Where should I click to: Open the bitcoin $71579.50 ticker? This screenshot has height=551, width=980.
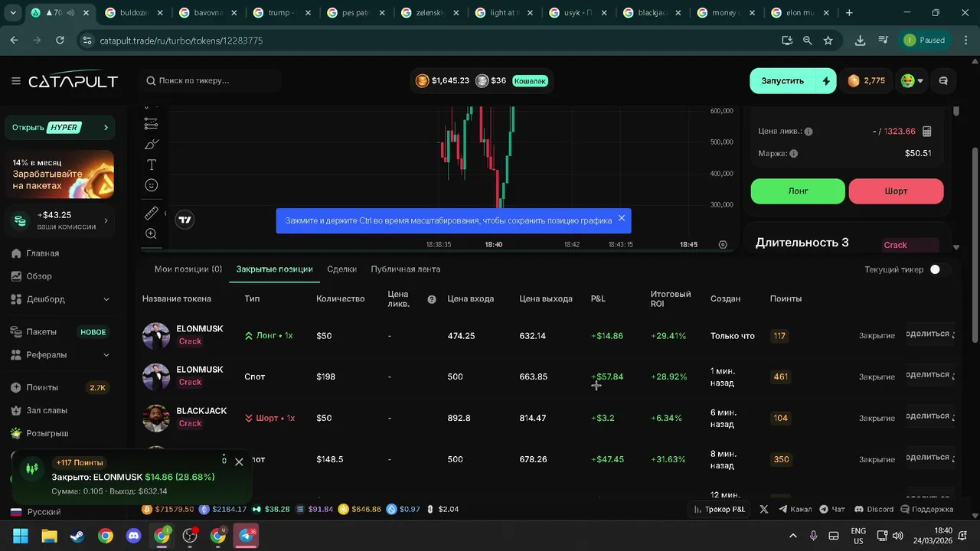click(x=169, y=509)
